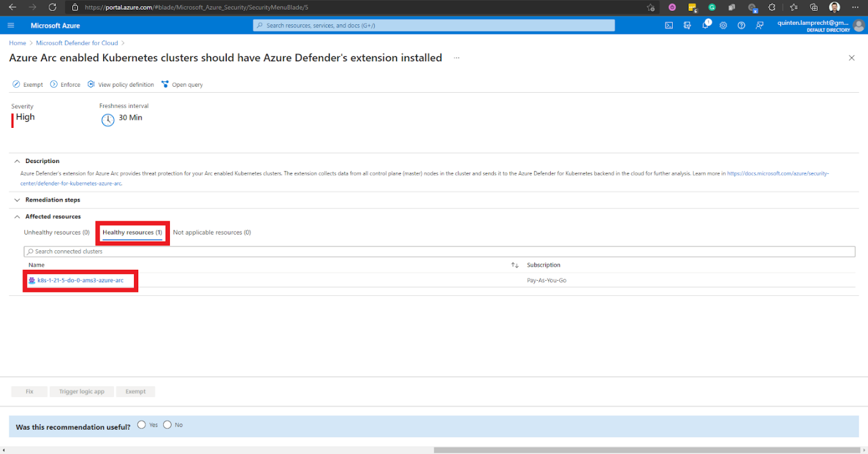Viewport: 868px width, 454px height.
Task: Close the recommendation blade
Action: click(x=852, y=58)
